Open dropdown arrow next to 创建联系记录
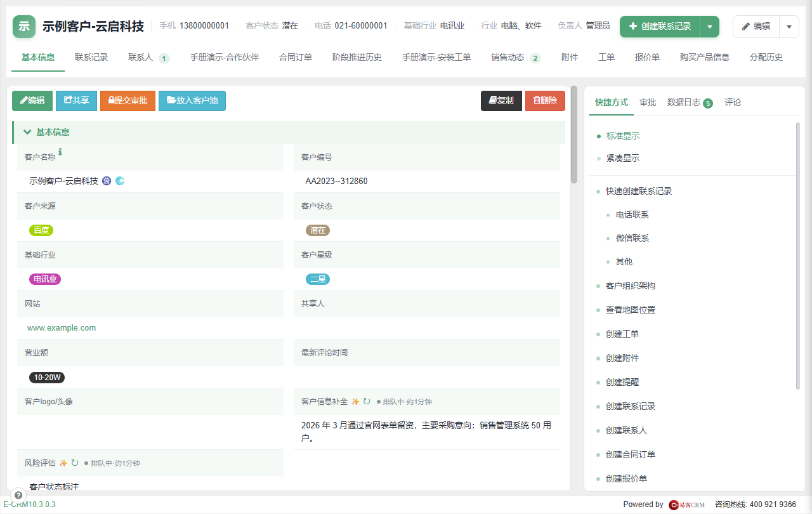Viewport: 812px width, 514px height. tap(709, 27)
